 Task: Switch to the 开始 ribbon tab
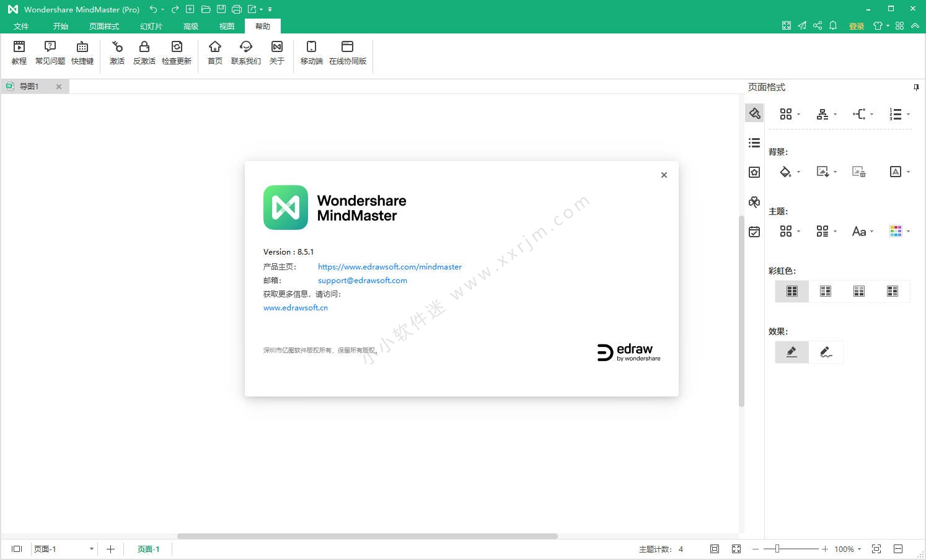coord(61,26)
